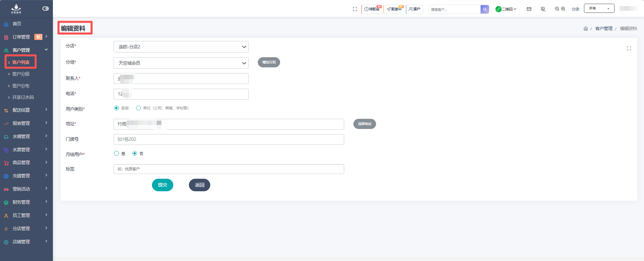Open the 分组 dropdown showing 天空城会员

pos(181,63)
